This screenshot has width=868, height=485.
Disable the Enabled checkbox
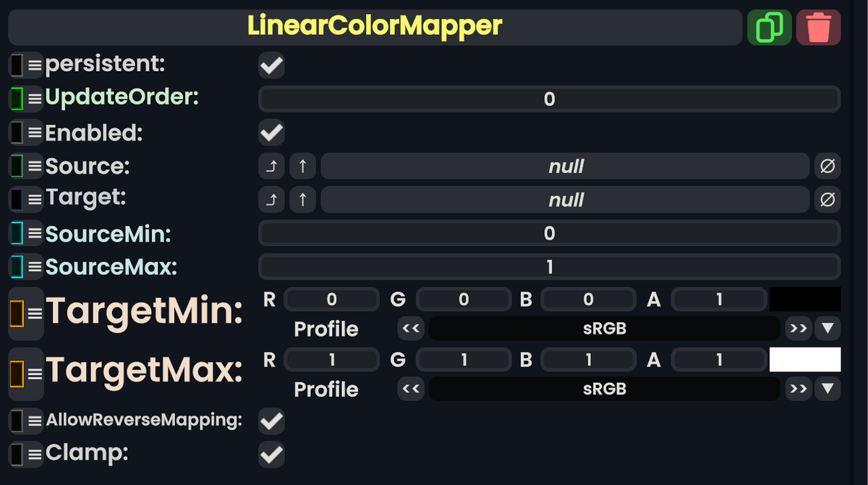click(x=271, y=132)
